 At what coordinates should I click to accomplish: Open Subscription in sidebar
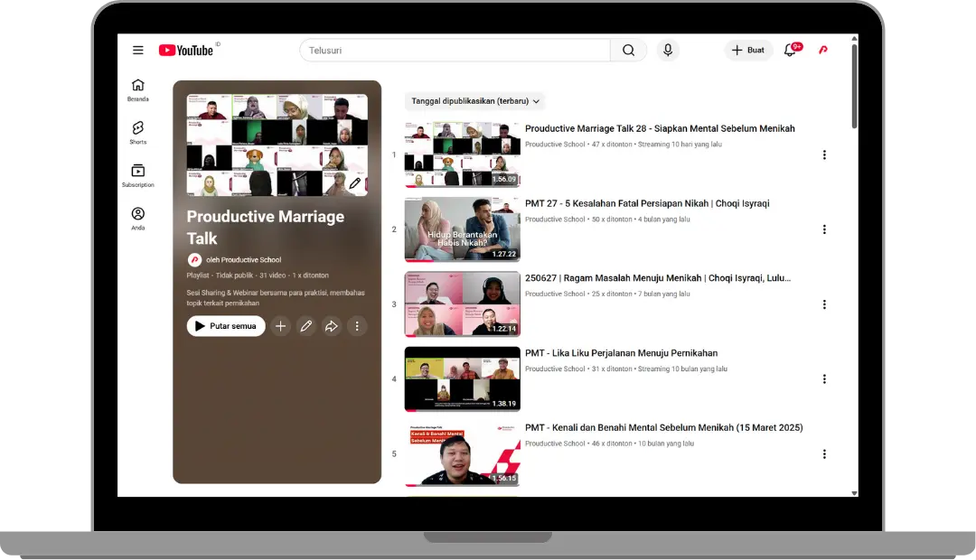[138, 175]
